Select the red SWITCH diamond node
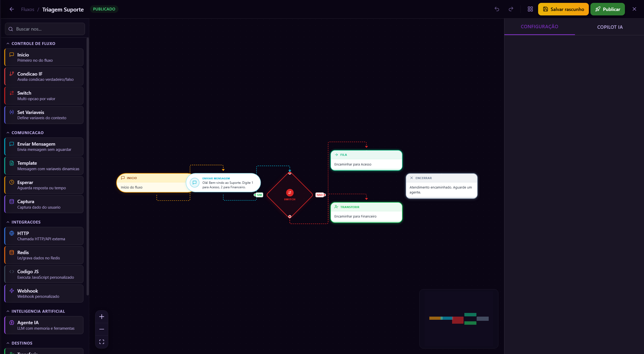 (290, 195)
